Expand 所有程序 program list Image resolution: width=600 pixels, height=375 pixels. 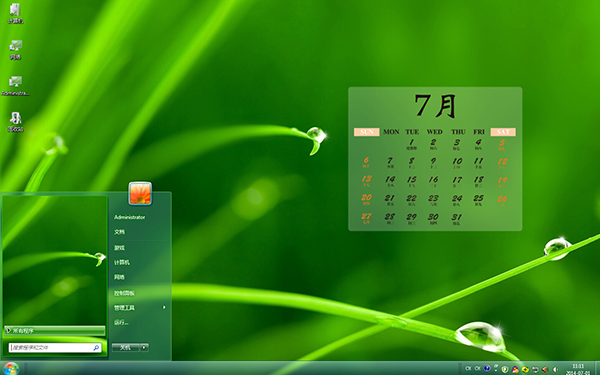point(55,331)
